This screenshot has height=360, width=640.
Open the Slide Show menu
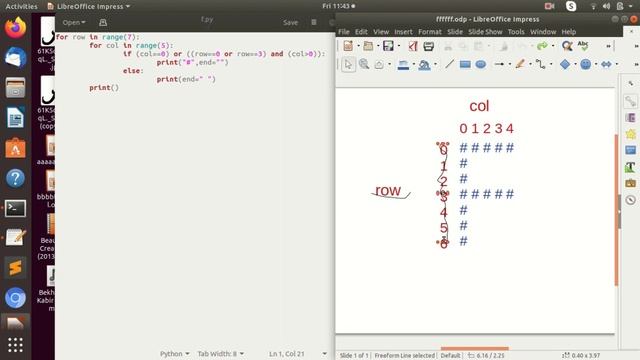[485, 32]
